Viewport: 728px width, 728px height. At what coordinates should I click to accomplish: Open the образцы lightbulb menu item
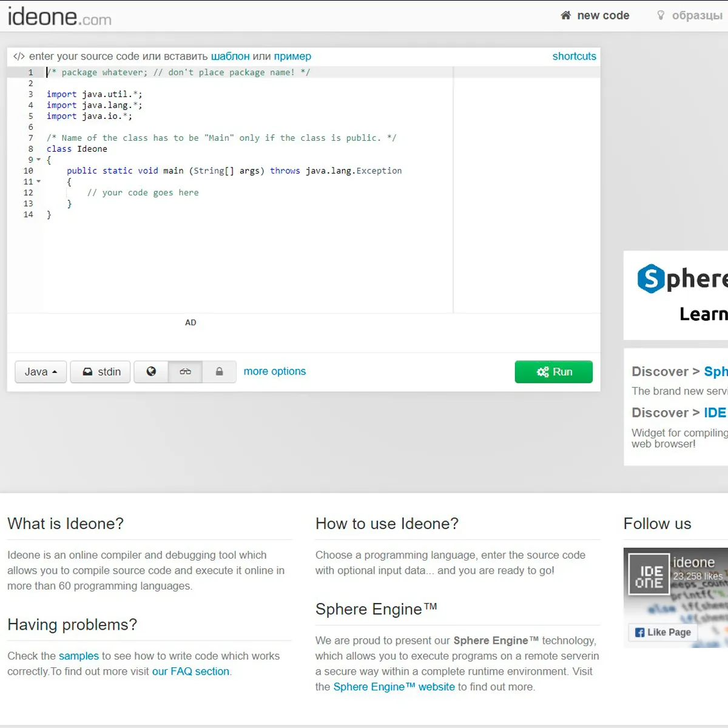690,15
